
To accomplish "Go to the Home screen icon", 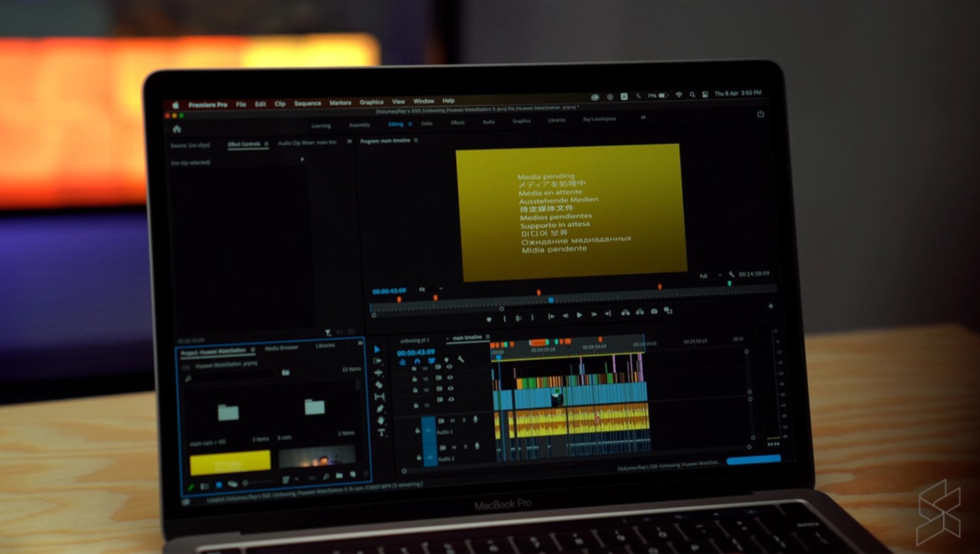I will pyautogui.click(x=177, y=129).
